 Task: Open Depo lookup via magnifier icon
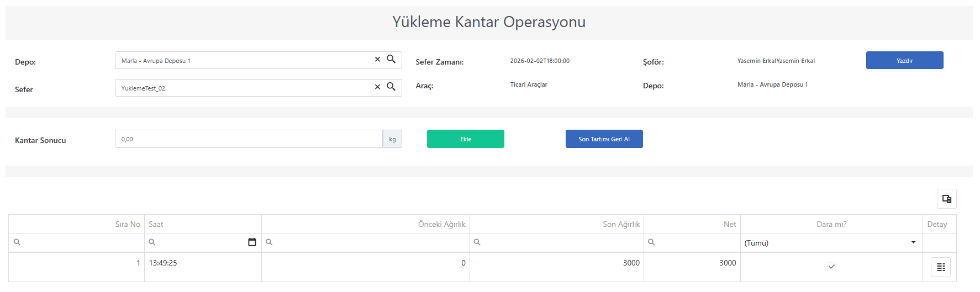click(391, 59)
